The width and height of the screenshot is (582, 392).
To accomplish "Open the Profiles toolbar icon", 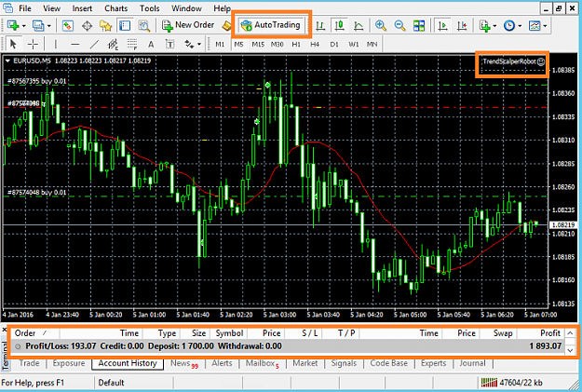I will [38, 26].
